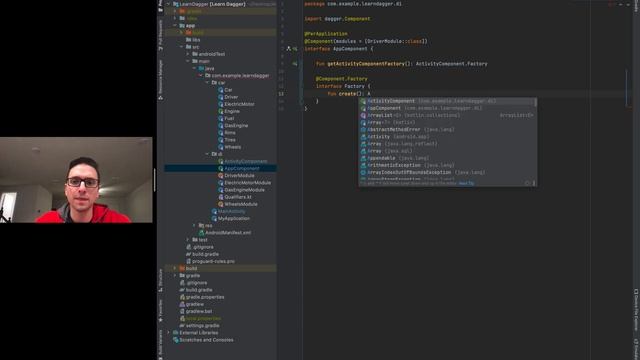The width and height of the screenshot is (640, 360).
Task: Expand the res folder arrow
Action: pyautogui.click(x=194, y=225)
